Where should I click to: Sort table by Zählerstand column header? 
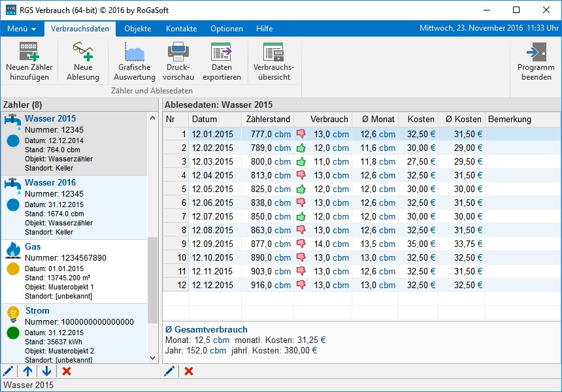pos(267,120)
